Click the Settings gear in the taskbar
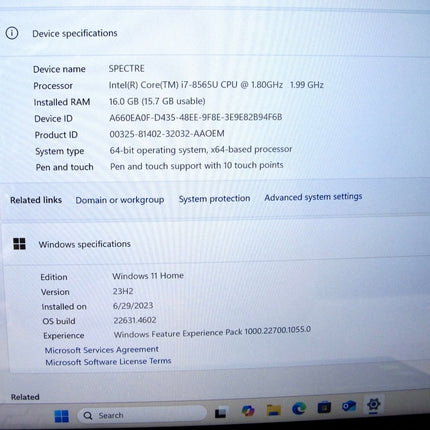 (x=373, y=405)
